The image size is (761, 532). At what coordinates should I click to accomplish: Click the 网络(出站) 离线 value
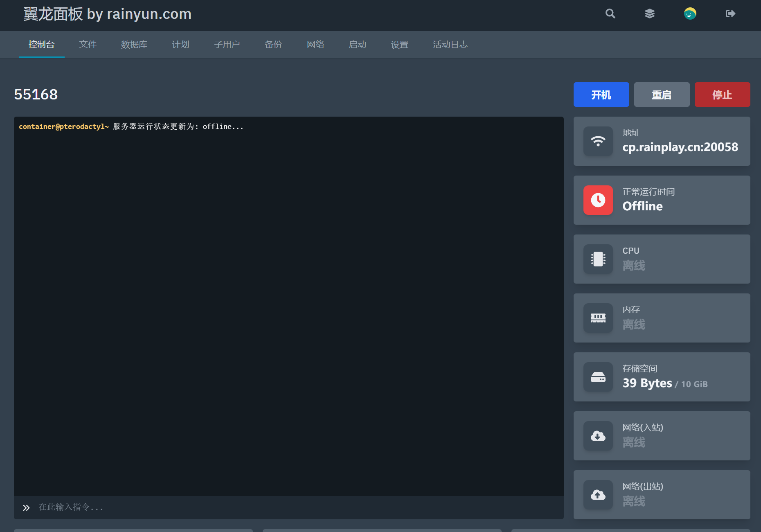[634, 501]
